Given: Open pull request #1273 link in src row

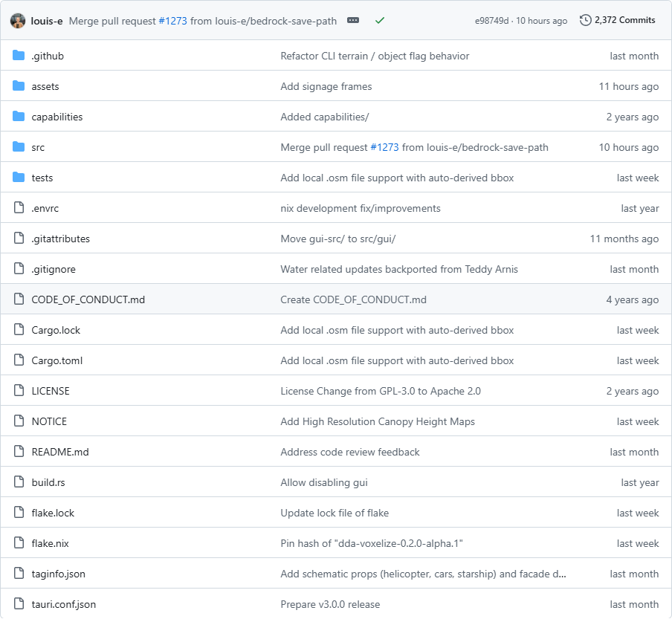Looking at the screenshot, I should 384,147.
